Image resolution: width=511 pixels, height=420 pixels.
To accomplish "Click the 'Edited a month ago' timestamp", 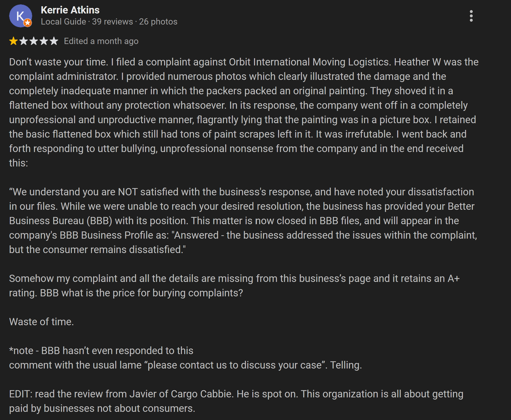I will pyautogui.click(x=101, y=41).
